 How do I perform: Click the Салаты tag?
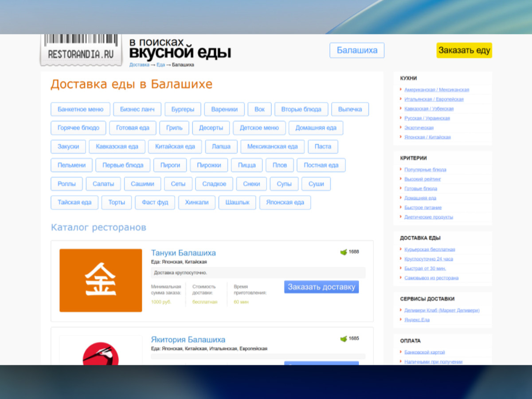pos(103,184)
